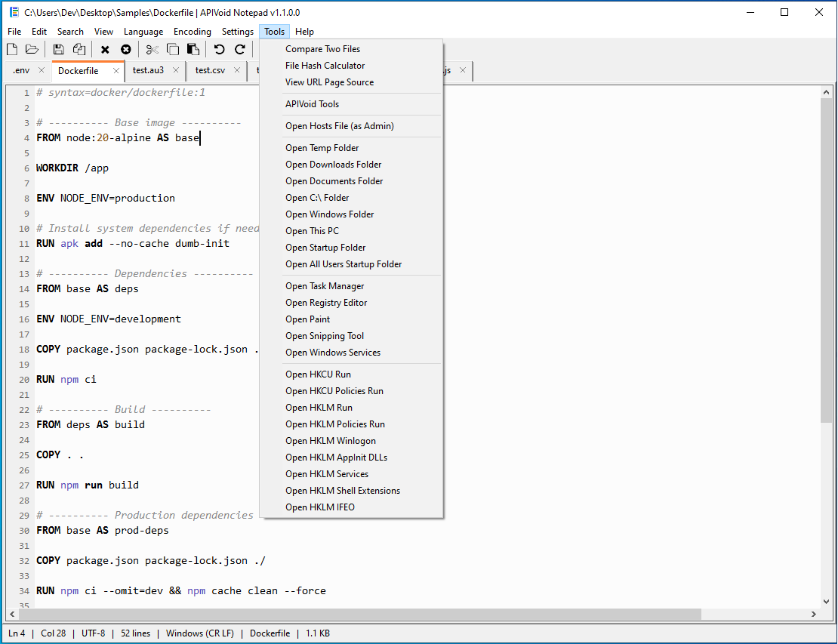Select Open Temp Folder

351,147
